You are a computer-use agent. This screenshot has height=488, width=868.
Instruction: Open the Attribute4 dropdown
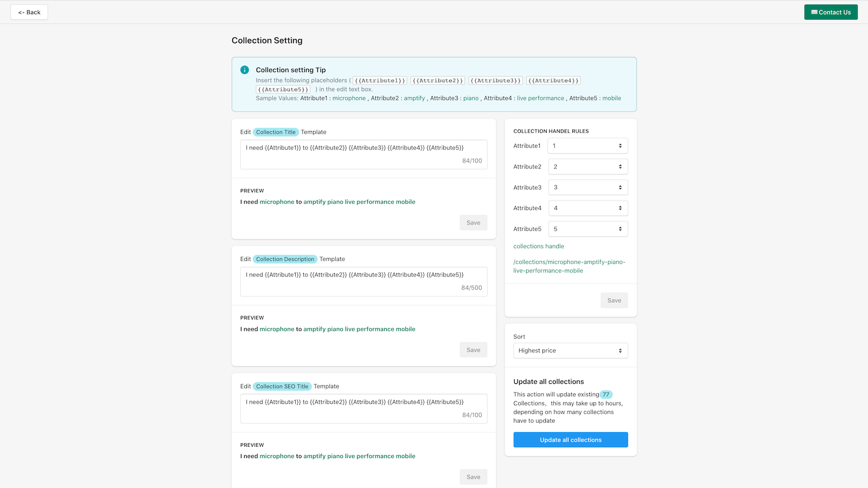coord(588,208)
